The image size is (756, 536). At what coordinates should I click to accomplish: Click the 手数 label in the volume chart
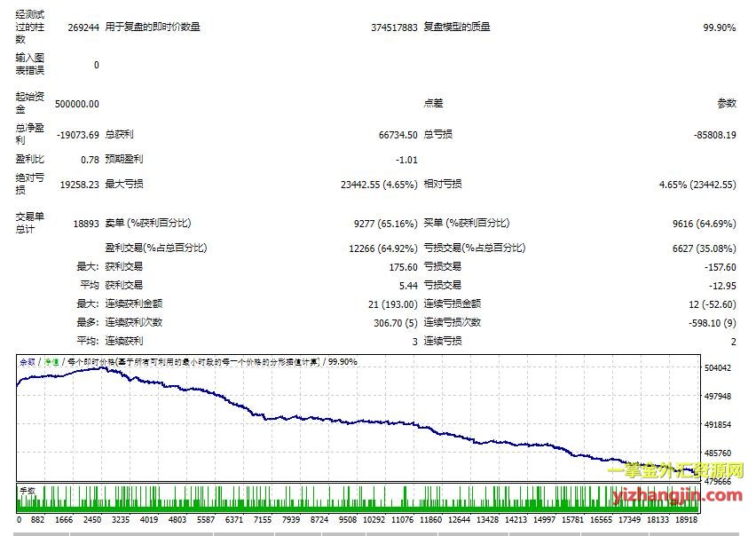(28, 491)
